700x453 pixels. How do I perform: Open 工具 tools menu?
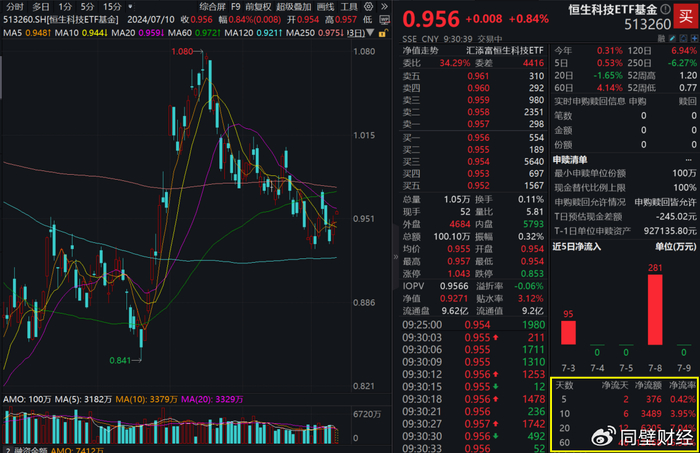tap(349, 7)
